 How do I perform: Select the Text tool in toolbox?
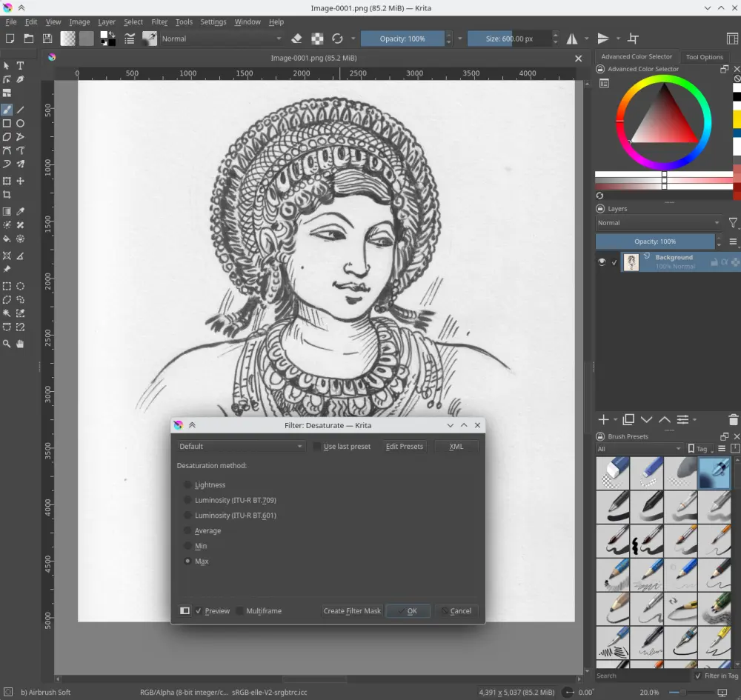[x=20, y=66]
